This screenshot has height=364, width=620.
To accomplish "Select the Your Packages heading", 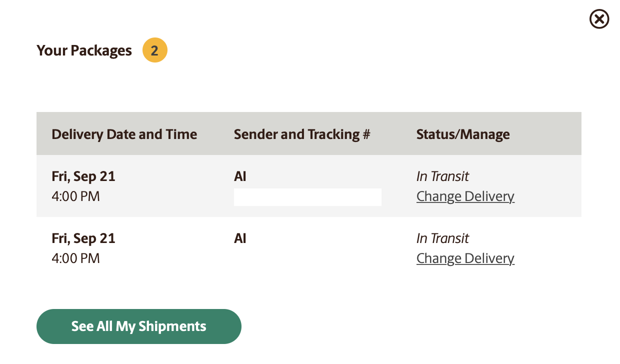I will pyautogui.click(x=84, y=50).
